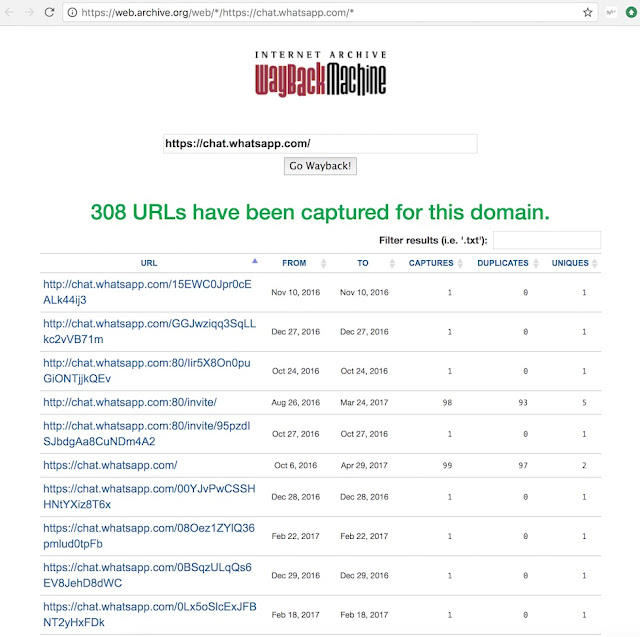
Task: Sort the table by the CAPTURES column
Action: [x=431, y=263]
